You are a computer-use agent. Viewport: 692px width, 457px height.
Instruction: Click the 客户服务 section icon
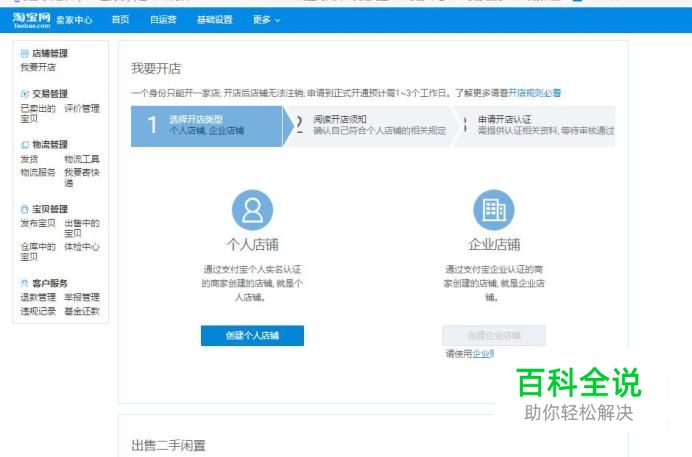[x=25, y=283]
